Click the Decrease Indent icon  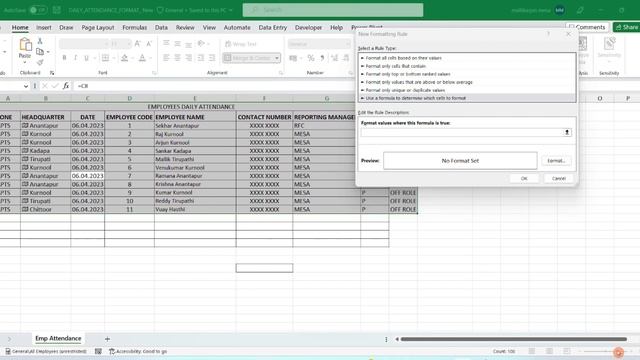[201, 58]
